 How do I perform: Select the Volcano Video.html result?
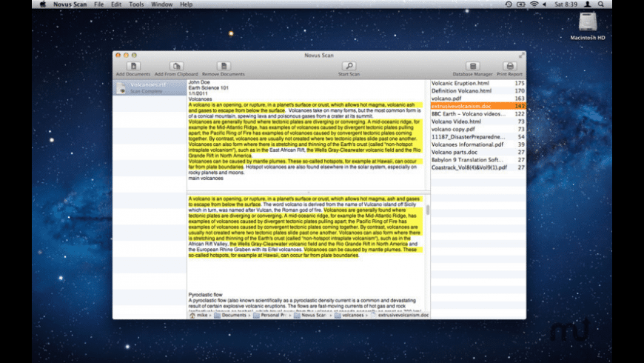(x=478, y=121)
